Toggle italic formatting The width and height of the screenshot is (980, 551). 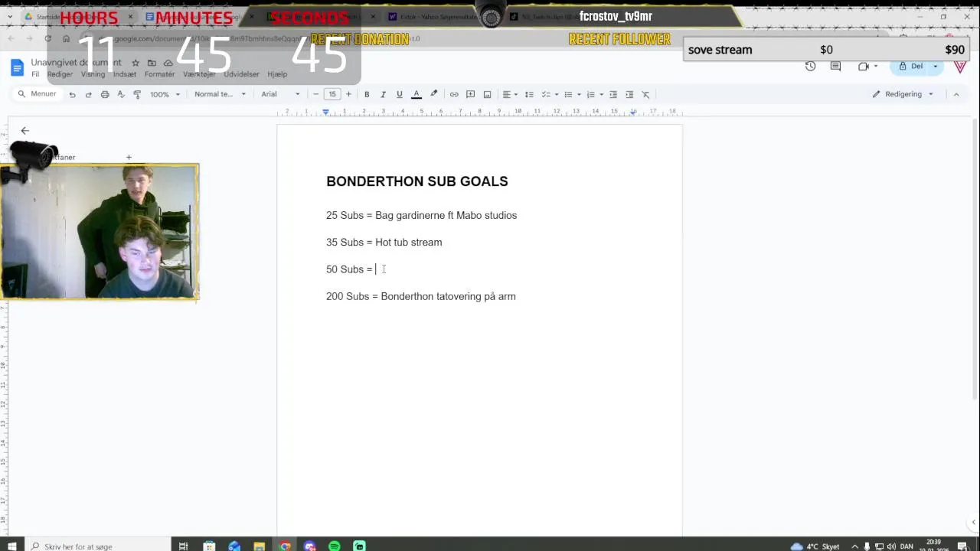[x=383, y=94]
